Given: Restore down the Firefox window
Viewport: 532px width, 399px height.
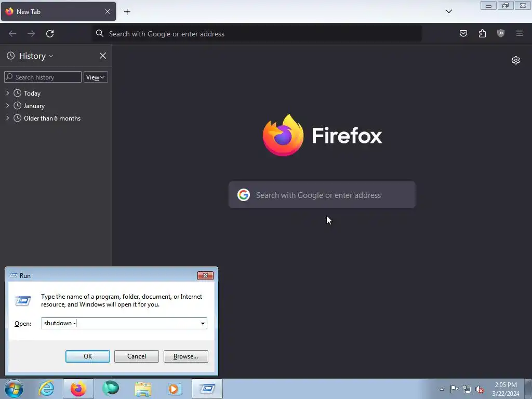Looking at the screenshot, I should coord(506,5).
